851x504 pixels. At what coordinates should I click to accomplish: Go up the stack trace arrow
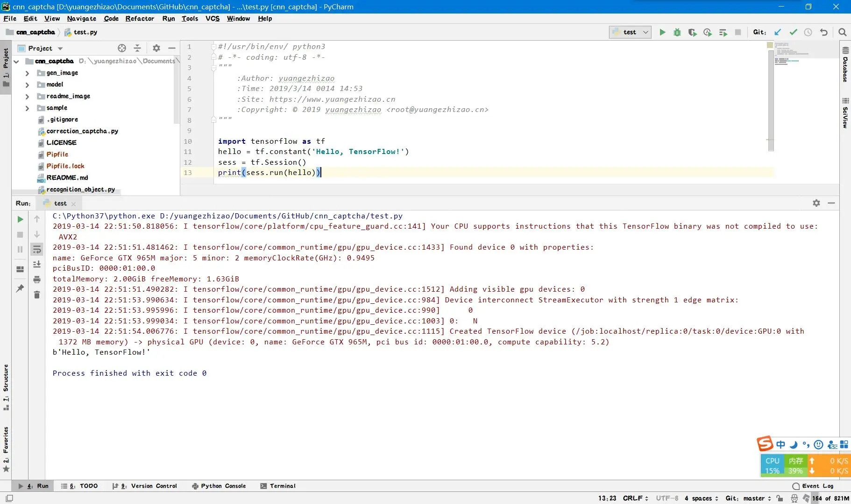[37, 219]
